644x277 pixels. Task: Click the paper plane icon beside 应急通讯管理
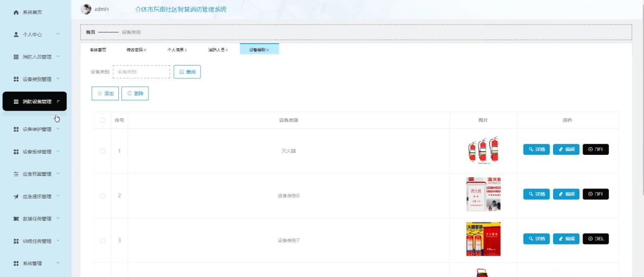16,197
